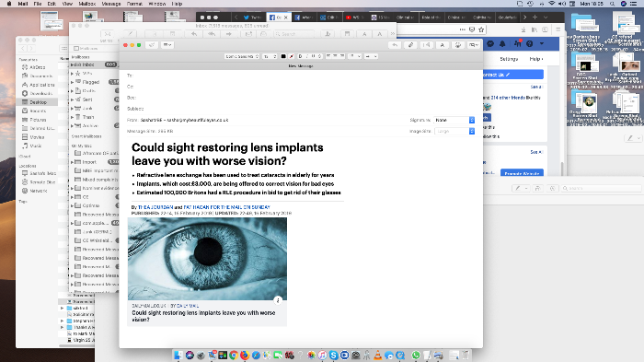Image resolution: width=644 pixels, height=362 pixels.
Task: Open the Window menu in menu bar
Action: point(156,4)
